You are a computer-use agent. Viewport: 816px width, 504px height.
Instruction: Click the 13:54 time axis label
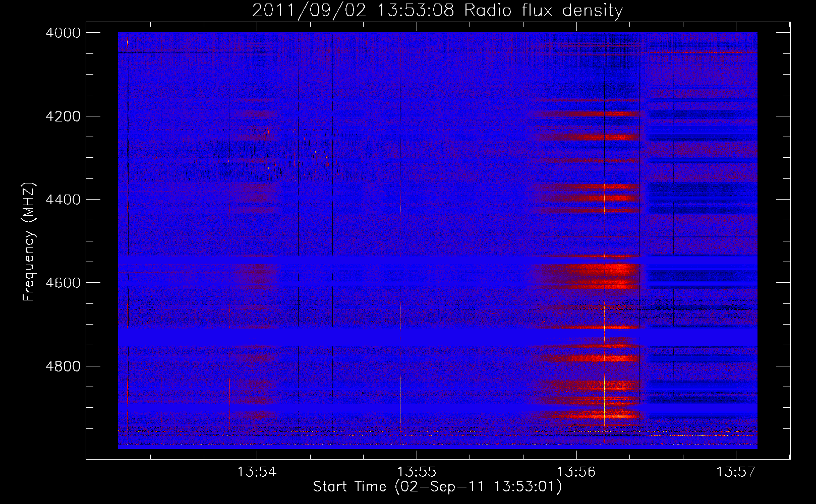pos(257,472)
